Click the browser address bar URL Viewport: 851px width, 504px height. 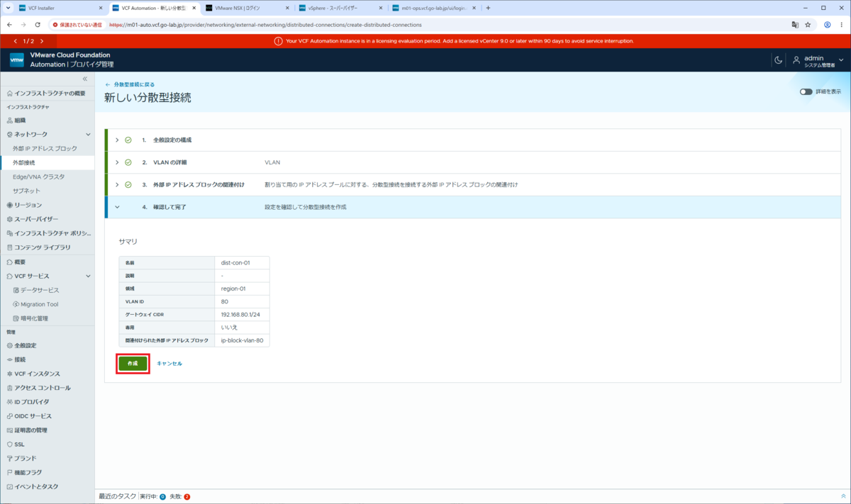pos(265,24)
